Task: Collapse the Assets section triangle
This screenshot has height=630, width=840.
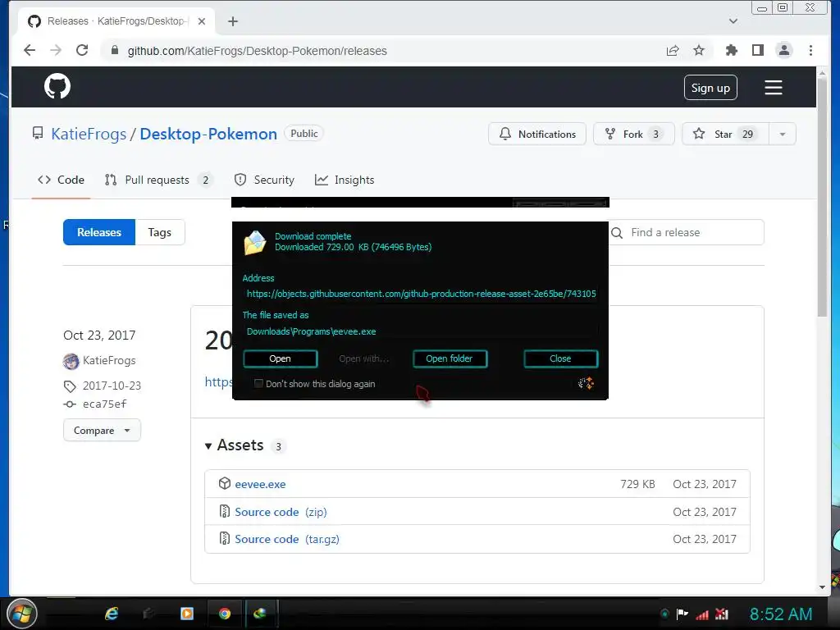Action: click(x=208, y=445)
